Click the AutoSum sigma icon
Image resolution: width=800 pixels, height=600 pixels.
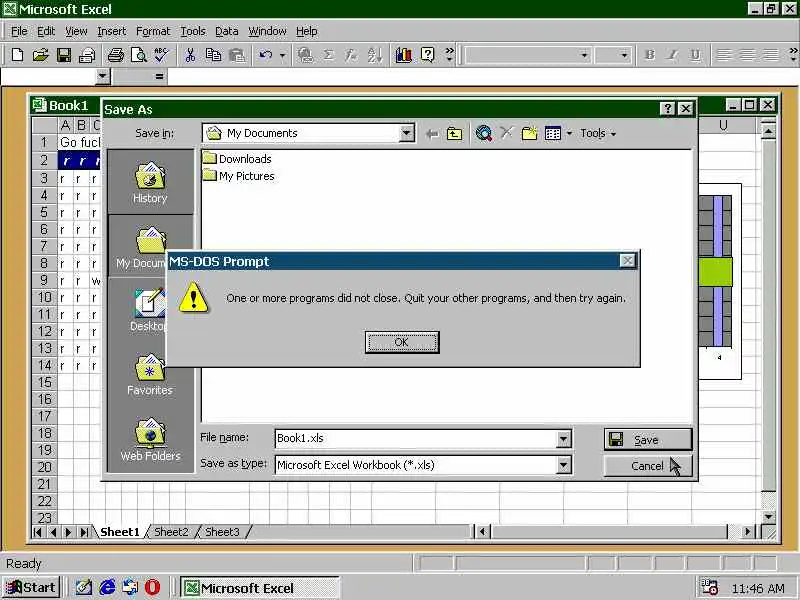(329, 55)
